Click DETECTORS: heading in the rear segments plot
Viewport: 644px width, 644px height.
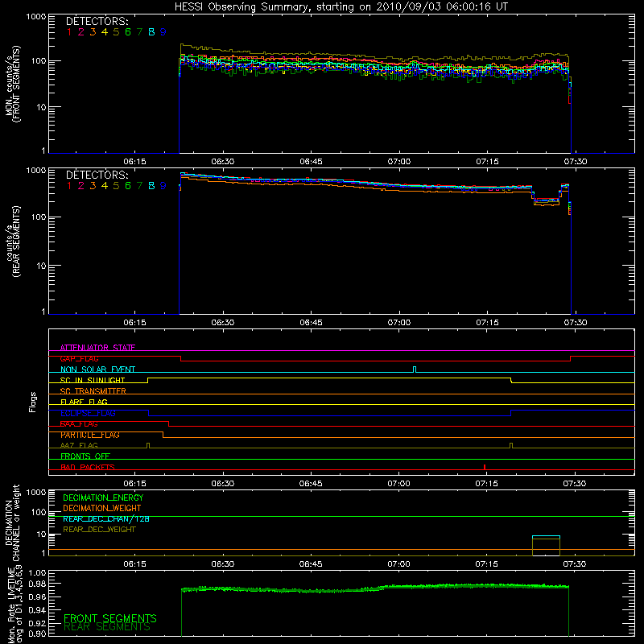[x=97, y=175]
